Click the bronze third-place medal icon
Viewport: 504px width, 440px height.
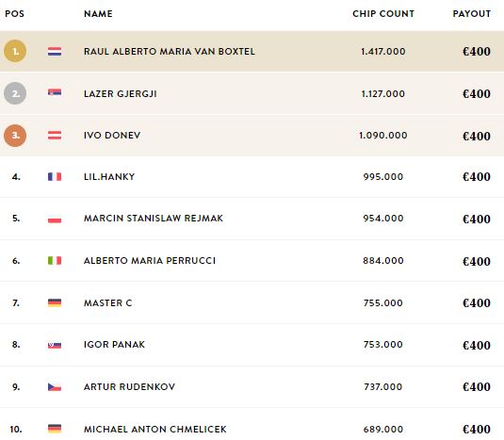click(15, 136)
